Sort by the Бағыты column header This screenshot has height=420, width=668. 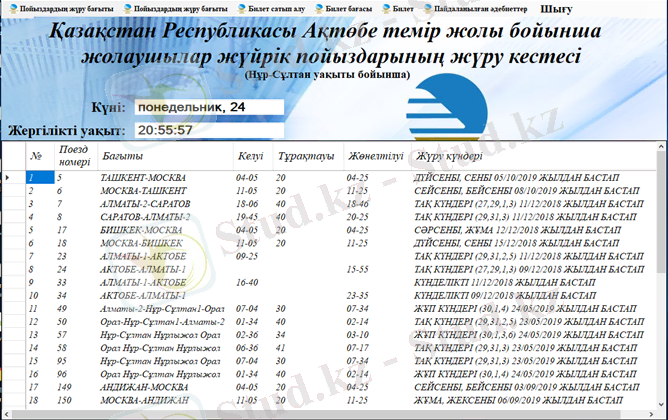tap(165, 156)
